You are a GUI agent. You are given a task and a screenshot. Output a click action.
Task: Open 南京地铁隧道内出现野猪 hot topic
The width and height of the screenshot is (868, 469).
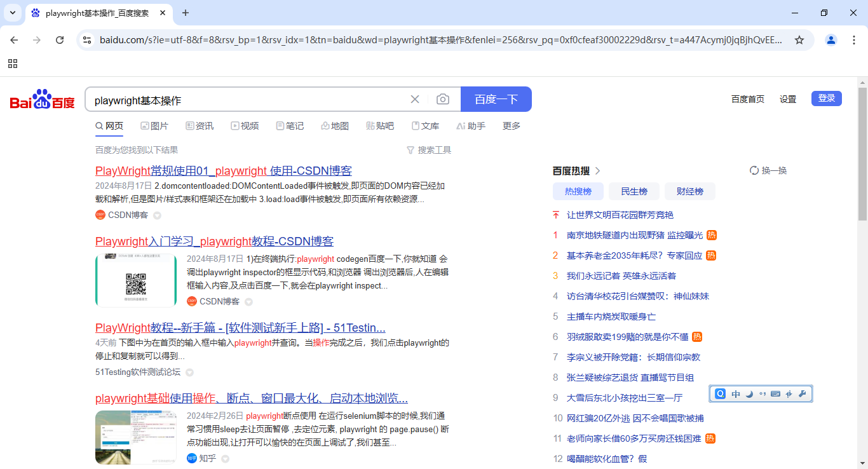[635, 235]
